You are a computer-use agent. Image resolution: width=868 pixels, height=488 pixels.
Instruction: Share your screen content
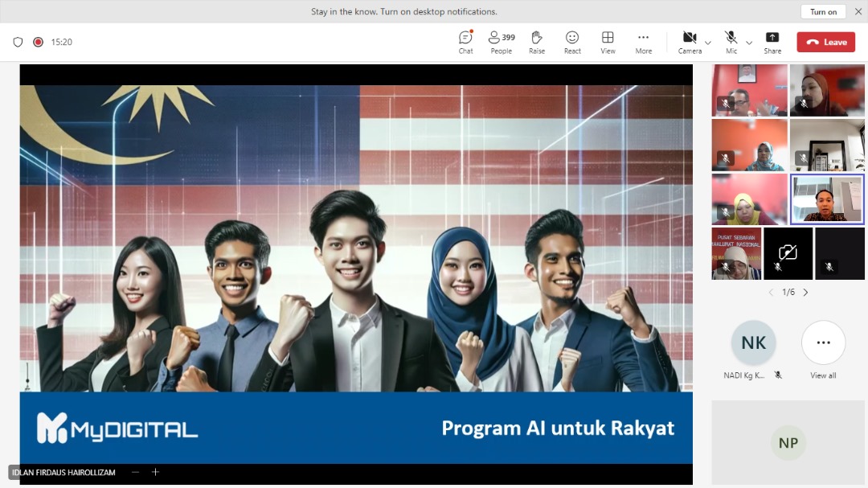pyautogui.click(x=772, y=42)
